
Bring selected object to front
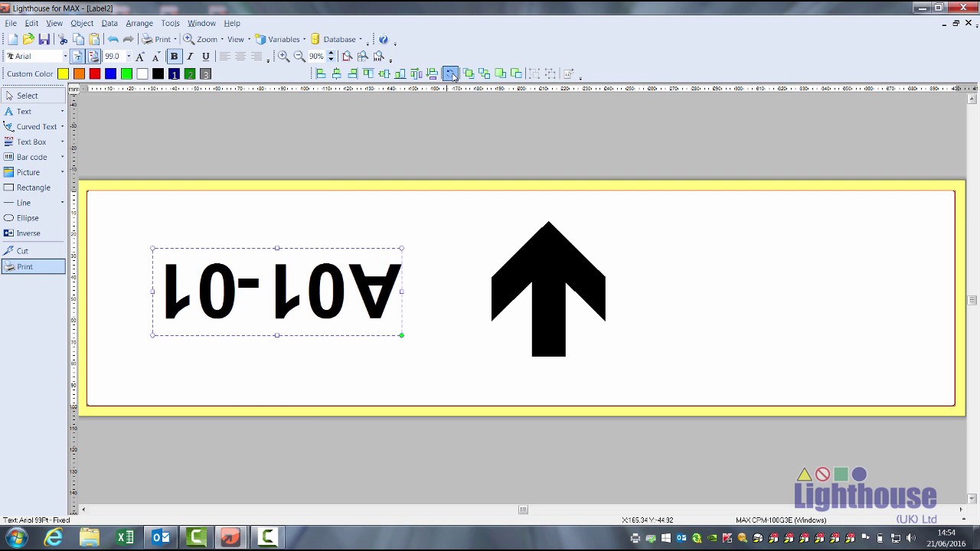point(469,74)
